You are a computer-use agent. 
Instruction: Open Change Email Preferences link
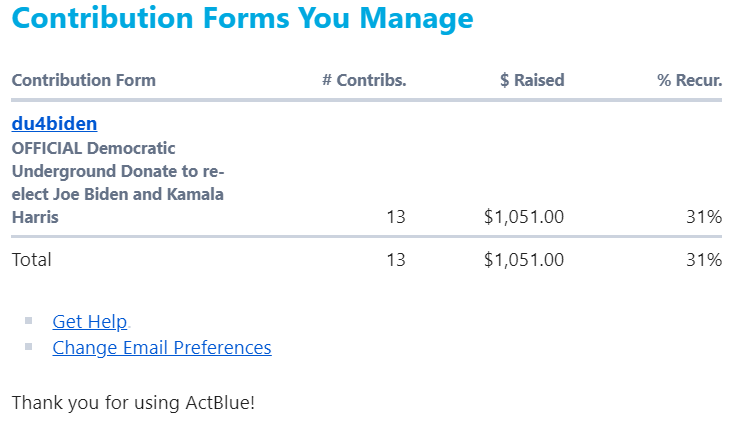[x=161, y=348]
